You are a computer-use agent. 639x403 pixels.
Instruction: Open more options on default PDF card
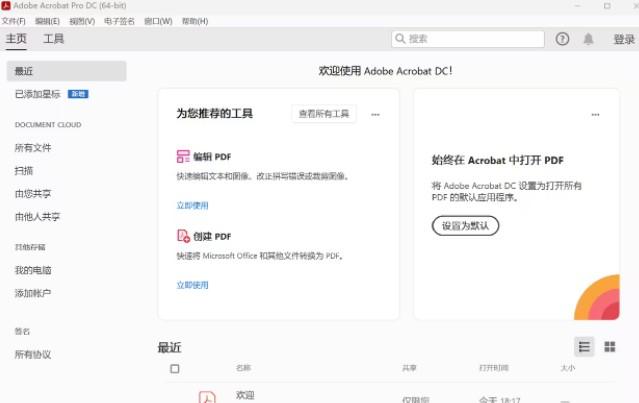tap(595, 115)
